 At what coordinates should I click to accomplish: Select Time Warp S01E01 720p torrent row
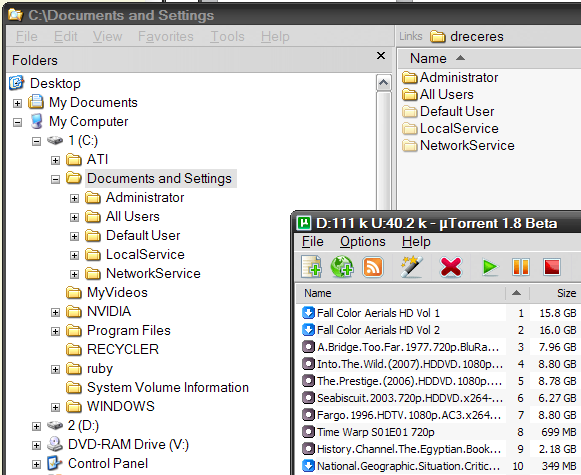click(x=439, y=432)
